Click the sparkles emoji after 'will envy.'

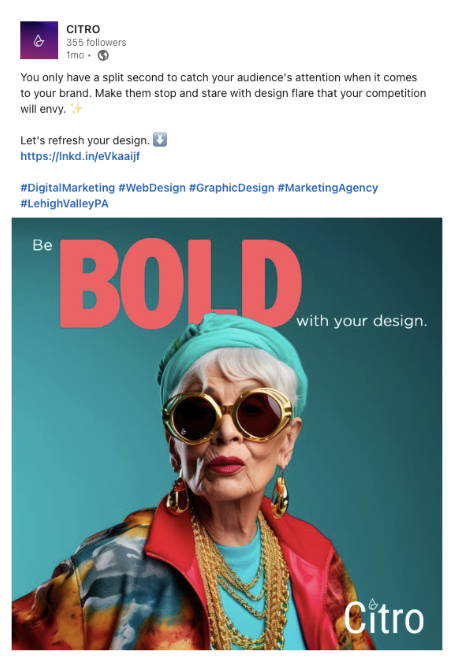pyautogui.click(x=76, y=109)
